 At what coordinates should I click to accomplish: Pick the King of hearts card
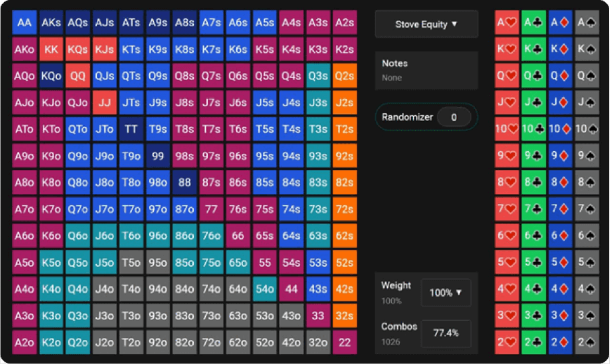coord(507,49)
